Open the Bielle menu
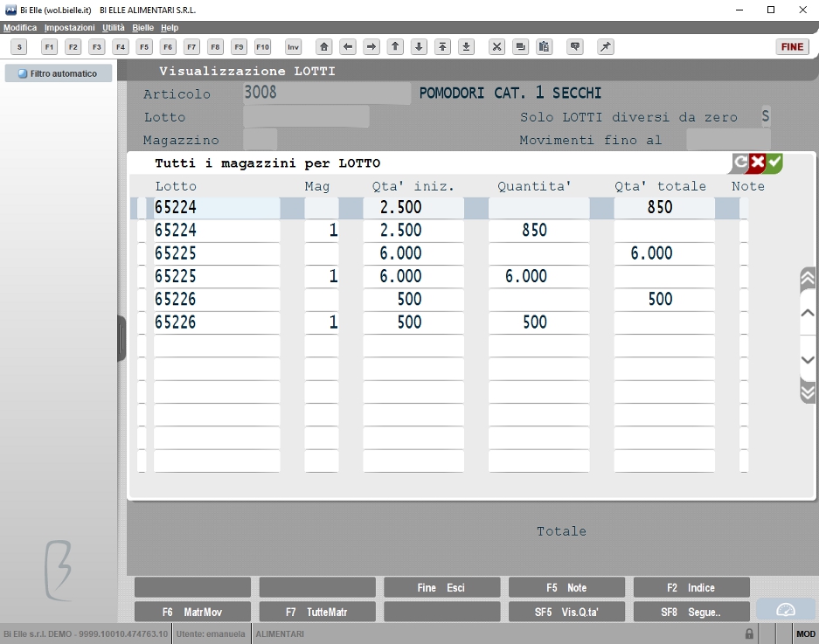The image size is (819, 644). click(142, 28)
